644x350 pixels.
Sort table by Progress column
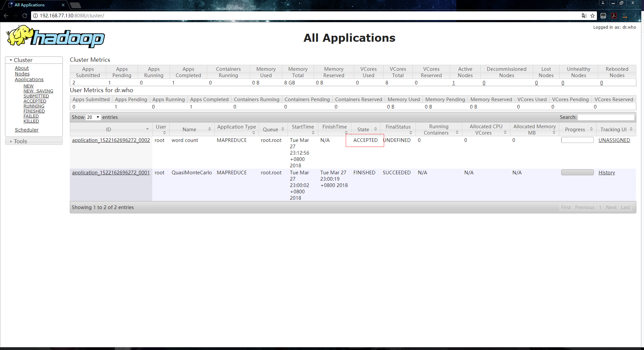point(578,129)
